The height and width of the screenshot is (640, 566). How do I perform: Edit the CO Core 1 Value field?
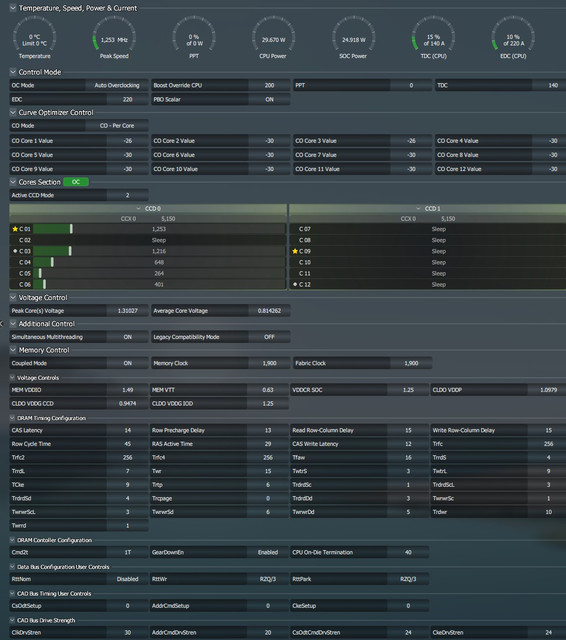128,141
